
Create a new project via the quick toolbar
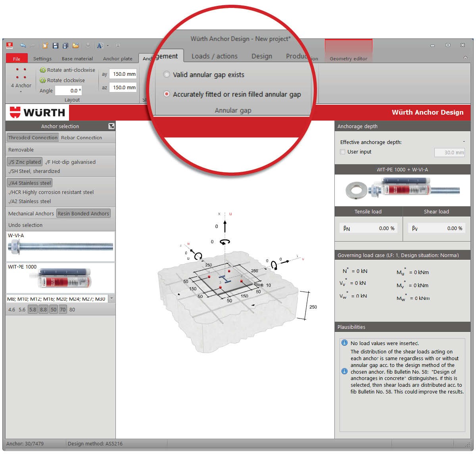point(45,46)
